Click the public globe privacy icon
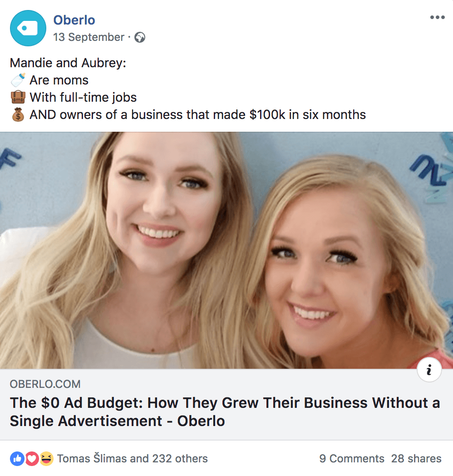Screen dimensions: 453x476 pos(140,37)
